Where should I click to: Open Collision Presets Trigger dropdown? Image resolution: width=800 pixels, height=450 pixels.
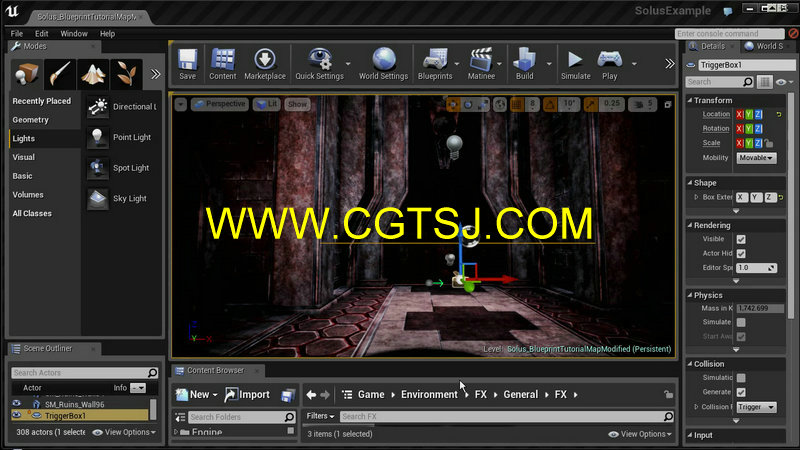point(756,407)
